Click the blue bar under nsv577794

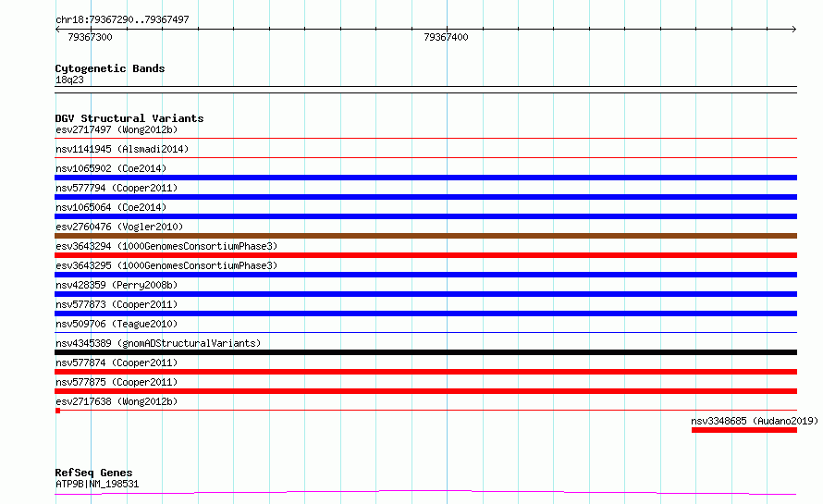pyautogui.click(x=425, y=197)
